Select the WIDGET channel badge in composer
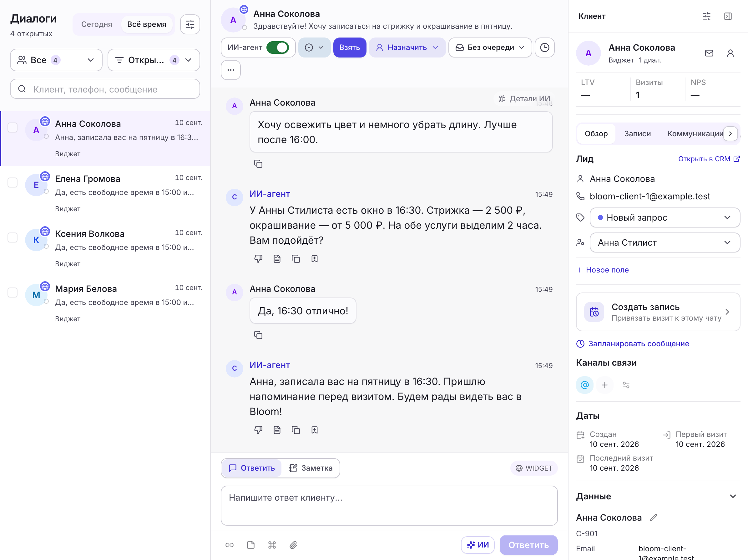Screen dimensions: 748x560 [x=533, y=468]
